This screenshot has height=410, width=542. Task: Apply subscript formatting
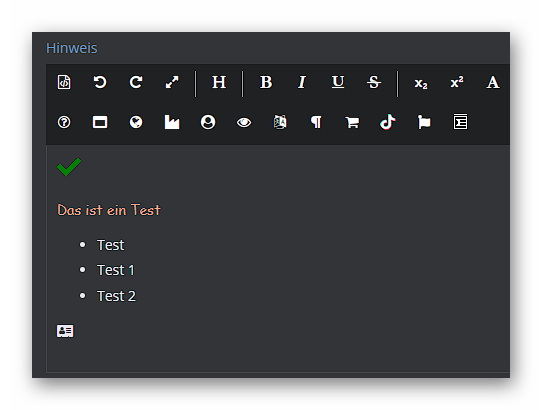click(421, 83)
